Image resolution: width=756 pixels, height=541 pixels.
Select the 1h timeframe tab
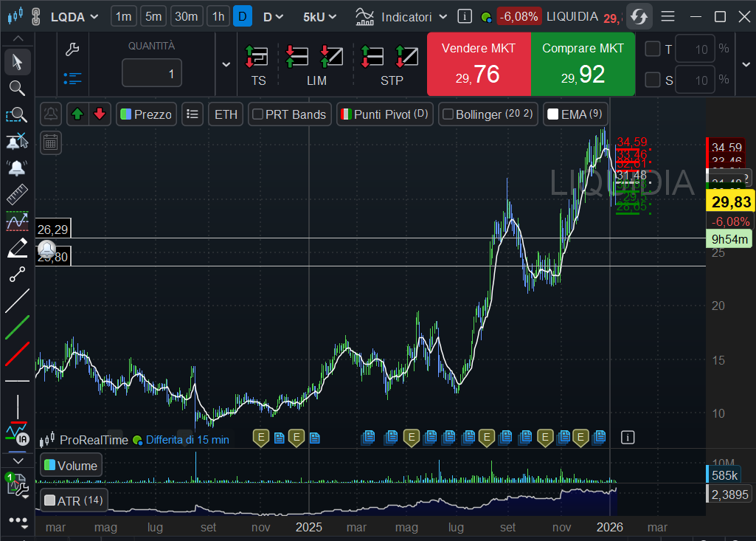[x=218, y=16]
